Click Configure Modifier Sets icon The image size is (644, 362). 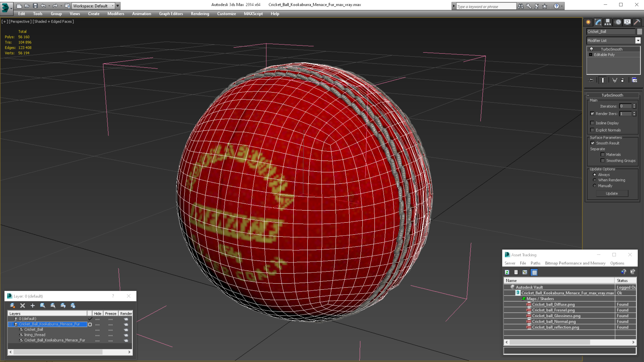click(x=635, y=80)
